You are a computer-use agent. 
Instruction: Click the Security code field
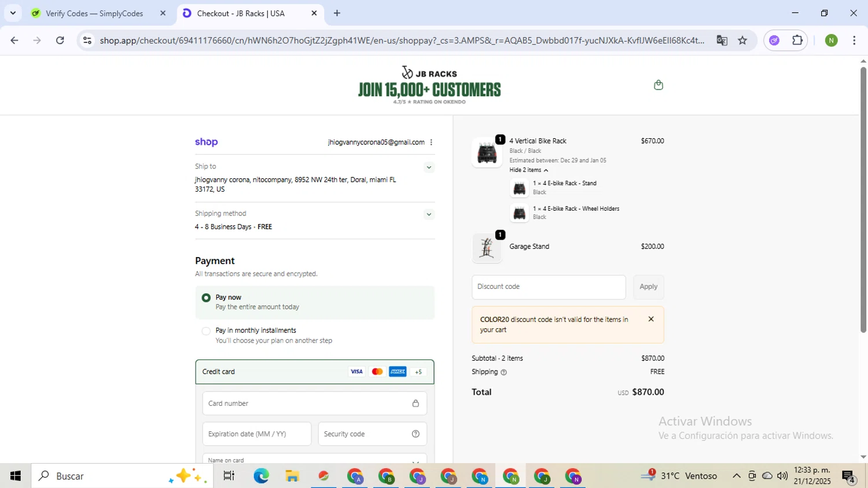(x=373, y=434)
